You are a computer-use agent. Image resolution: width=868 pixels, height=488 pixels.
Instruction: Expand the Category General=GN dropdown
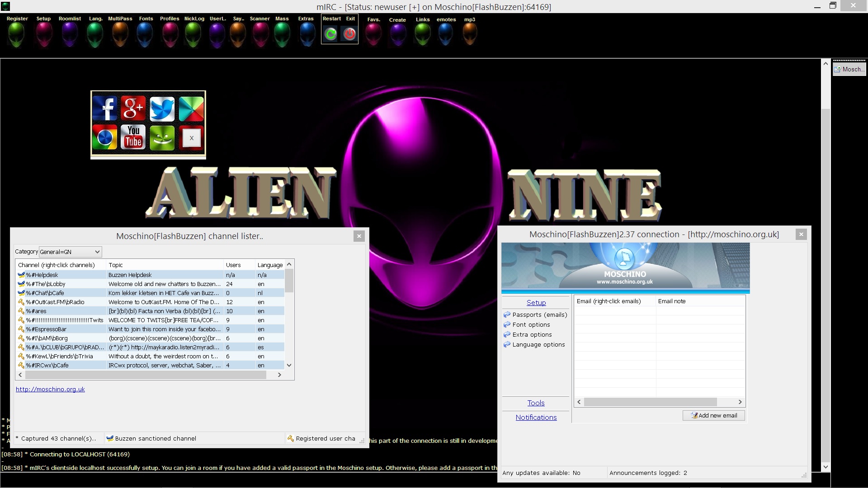[x=70, y=252]
